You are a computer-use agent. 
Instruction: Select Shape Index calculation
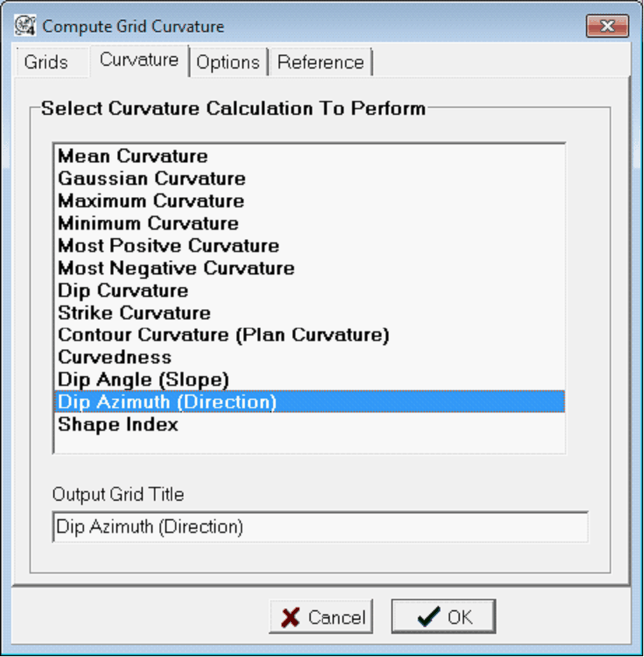pyautogui.click(x=118, y=424)
